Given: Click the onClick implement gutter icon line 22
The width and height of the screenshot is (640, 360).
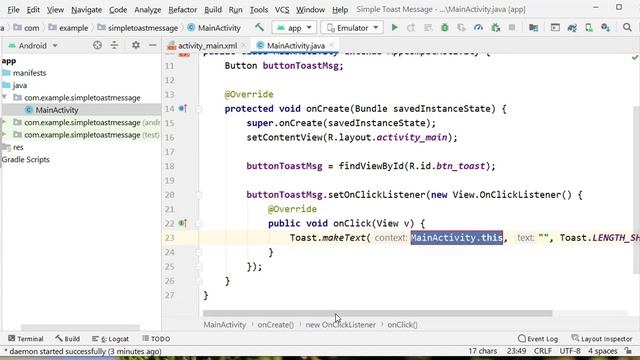Looking at the screenshot, I should 182,223.
